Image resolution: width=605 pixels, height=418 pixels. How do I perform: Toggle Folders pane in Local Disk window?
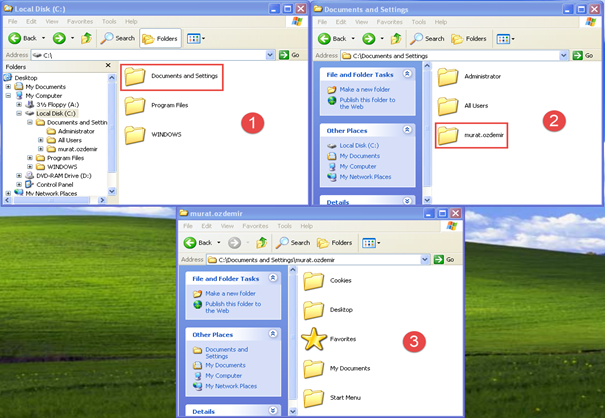(160, 38)
